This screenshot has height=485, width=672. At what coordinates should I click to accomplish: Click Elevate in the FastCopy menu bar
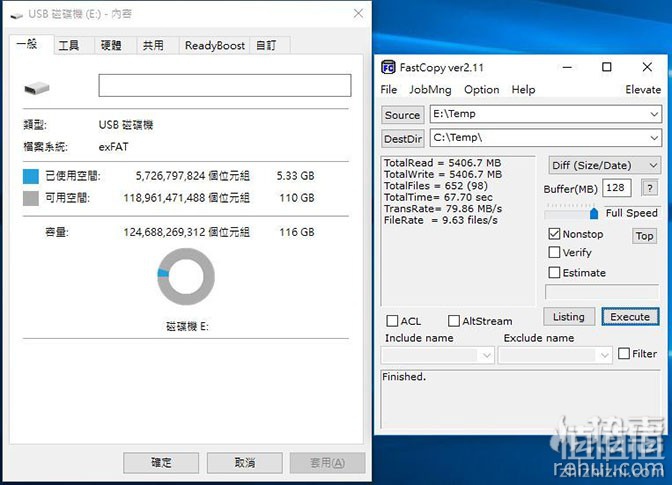tap(643, 90)
